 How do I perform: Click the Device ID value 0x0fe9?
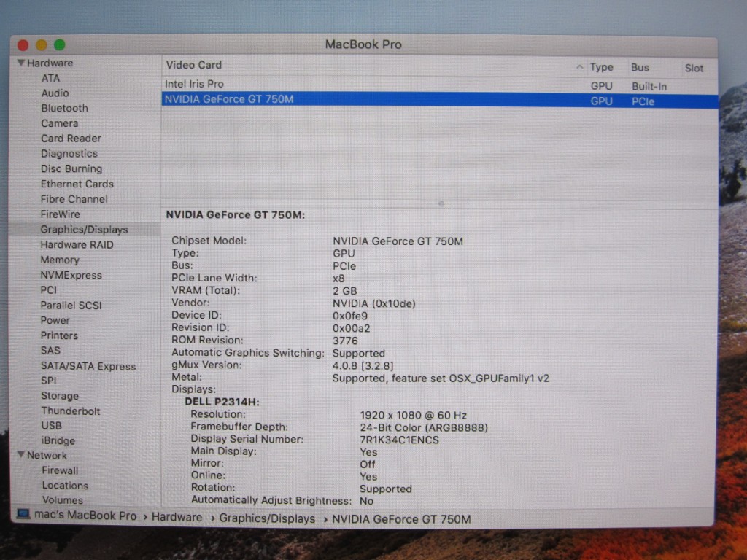(350, 316)
